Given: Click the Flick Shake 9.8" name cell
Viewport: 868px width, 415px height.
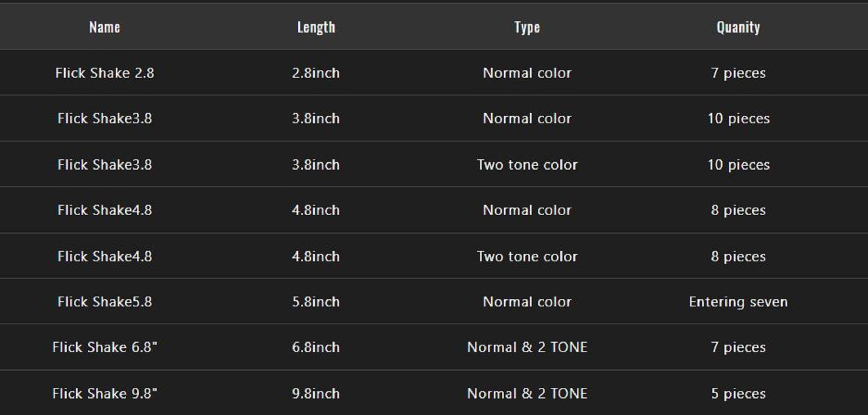Looking at the screenshot, I should (105, 393).
